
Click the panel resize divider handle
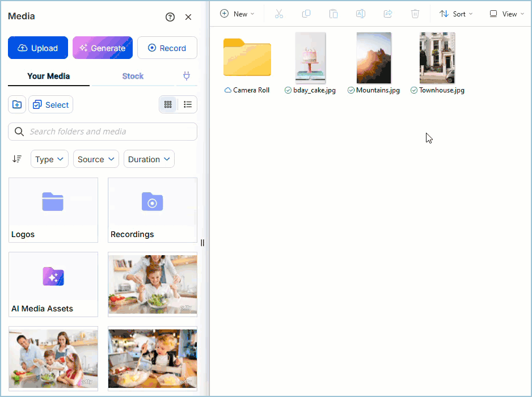[x=202, y=243]
